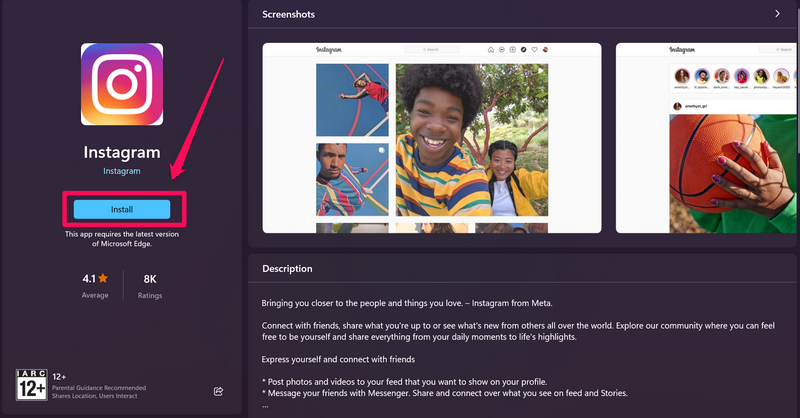Click the blue Install button
This screenshot has height=418, width=800.
[122, 209]
